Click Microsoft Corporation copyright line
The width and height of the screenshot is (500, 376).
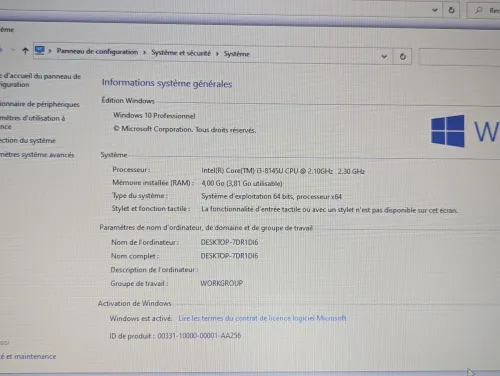[x=185, y=129]
